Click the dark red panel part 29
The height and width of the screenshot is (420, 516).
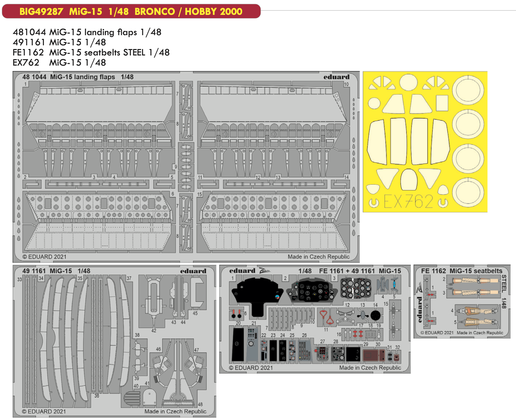(x=371, y=355)
